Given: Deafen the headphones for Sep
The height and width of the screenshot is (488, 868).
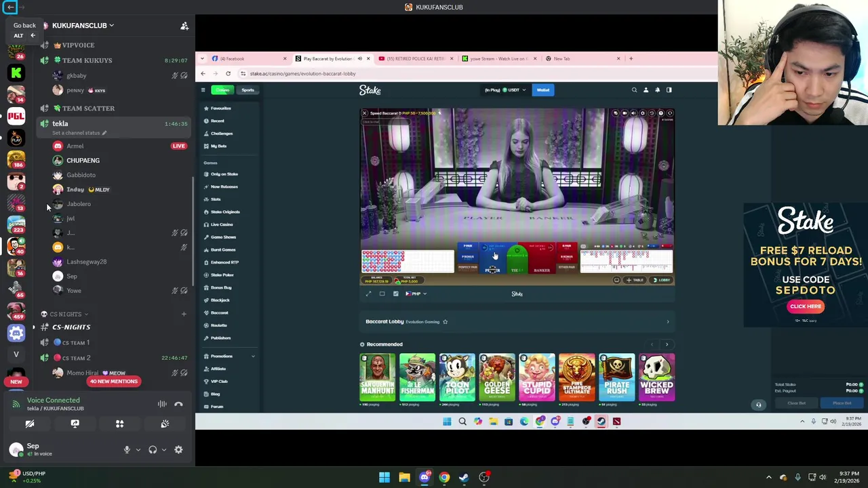Looking at the screenshot, I should (x=153, y=450).
